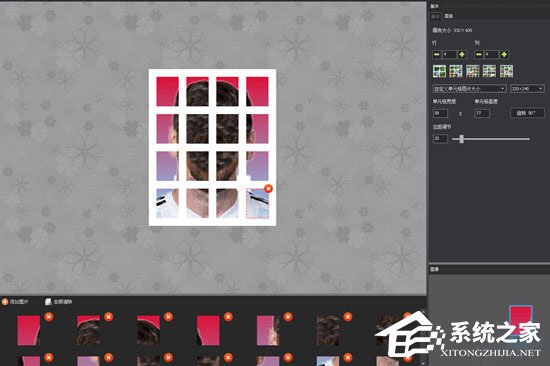
Task: Remove first image in strip's top row
Action: (49, 317)
